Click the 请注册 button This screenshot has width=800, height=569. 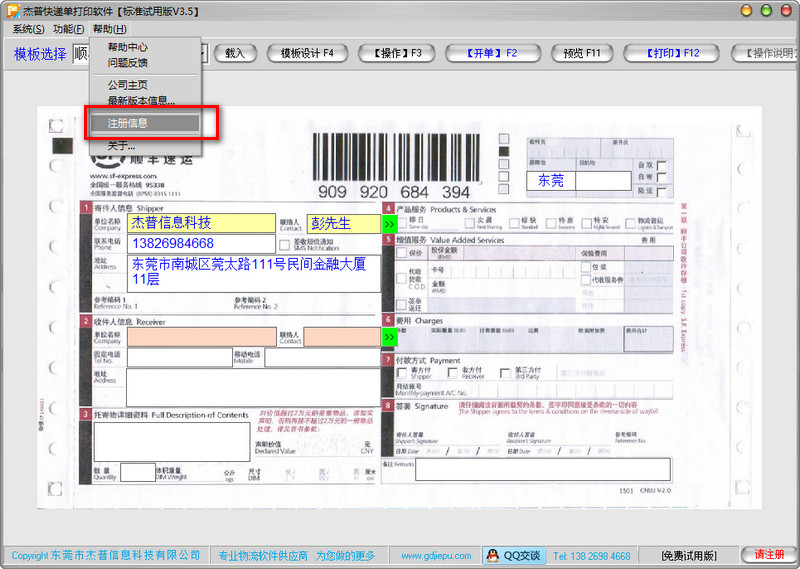(x=769, y=555)
